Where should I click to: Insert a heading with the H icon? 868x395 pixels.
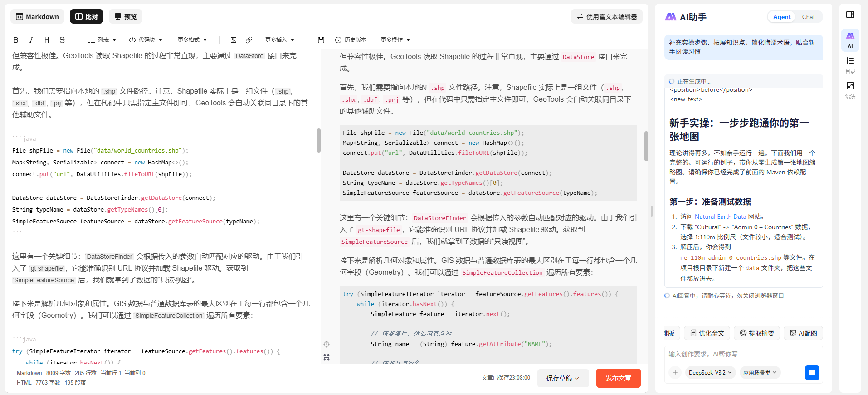(x=47, y=40)
